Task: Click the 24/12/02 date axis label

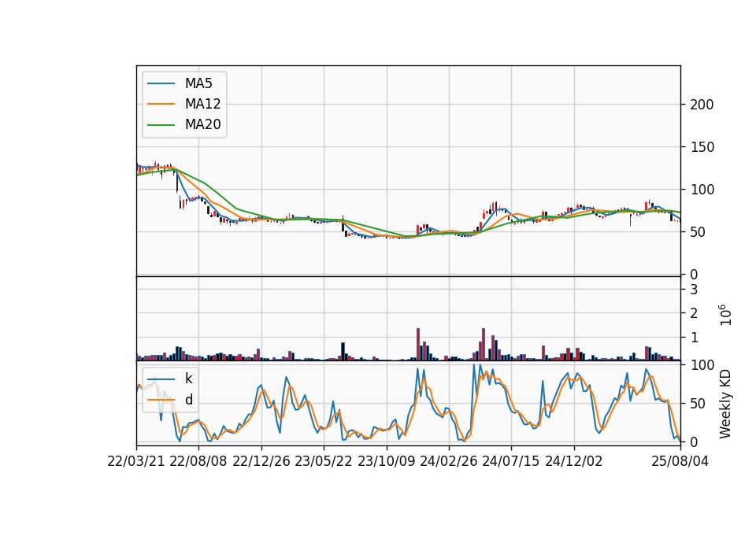Action: [x=574, y=461]
